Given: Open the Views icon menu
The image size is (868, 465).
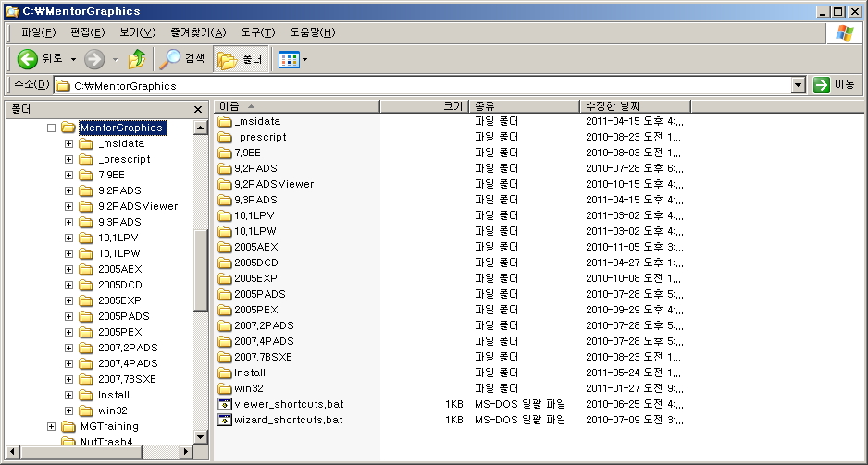Looking at the screenshot, I should pyautogui.click(x=289, y=59).
